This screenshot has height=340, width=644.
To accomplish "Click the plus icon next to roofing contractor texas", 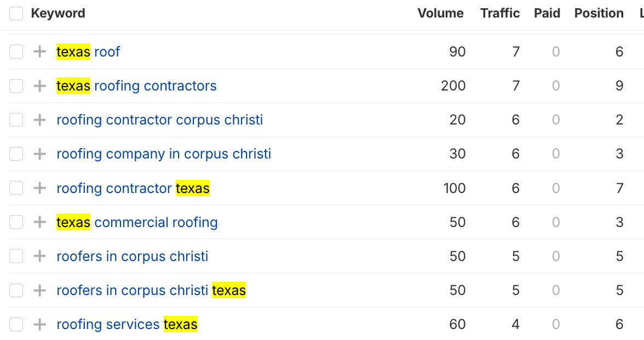I will tap(39, 188).
